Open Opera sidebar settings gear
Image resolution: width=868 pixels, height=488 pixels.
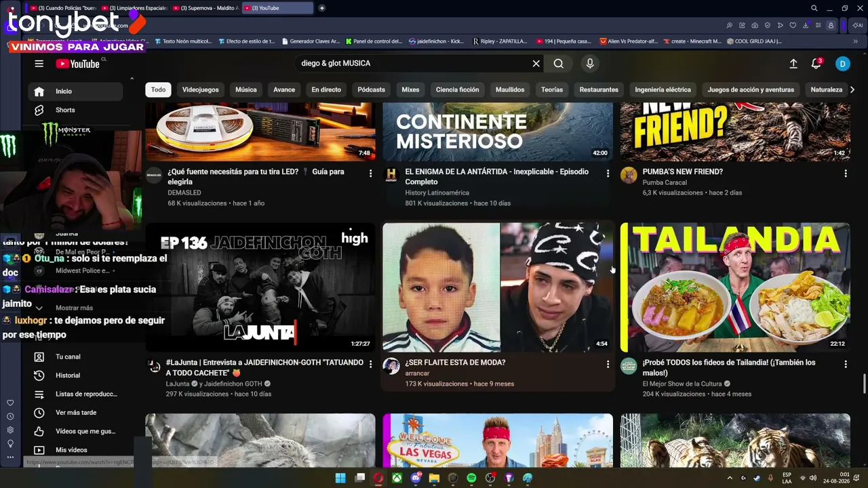[10, 430]
